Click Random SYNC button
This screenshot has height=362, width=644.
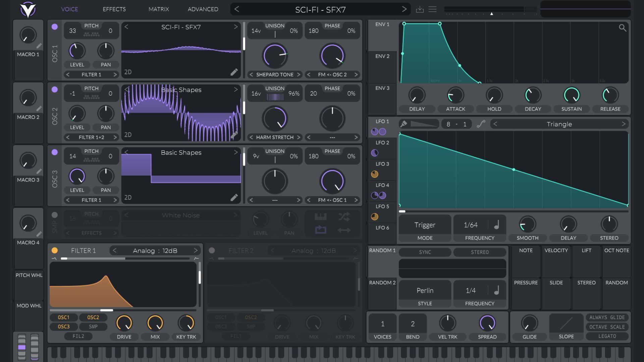click(425, 252)
